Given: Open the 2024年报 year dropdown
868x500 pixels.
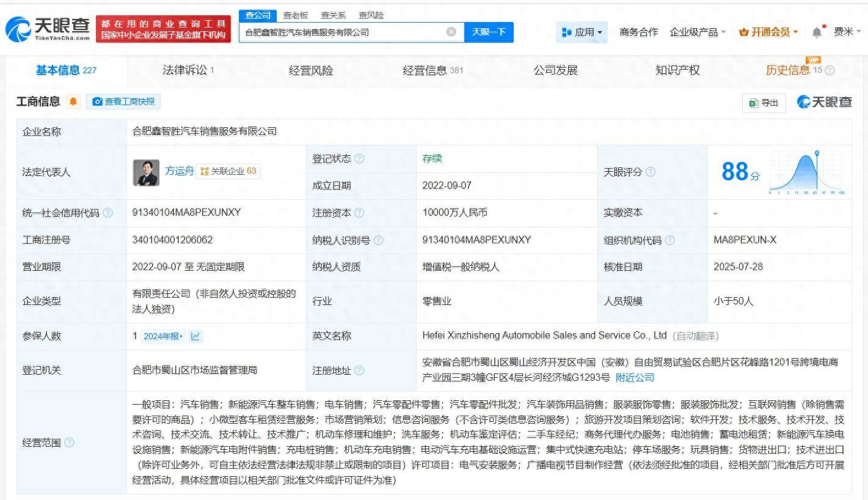Looking at the screenshot, I should point(162,336).
